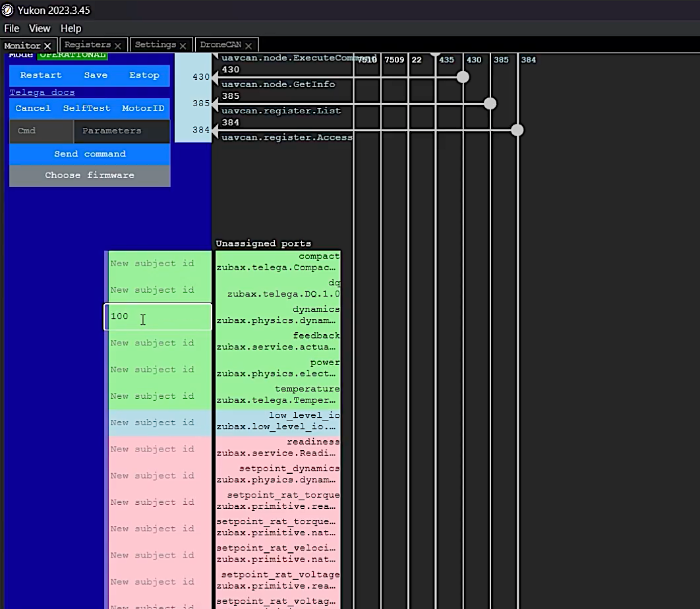Click the Choose firmware button
The image size is (700, 609).
pos(90,175)
